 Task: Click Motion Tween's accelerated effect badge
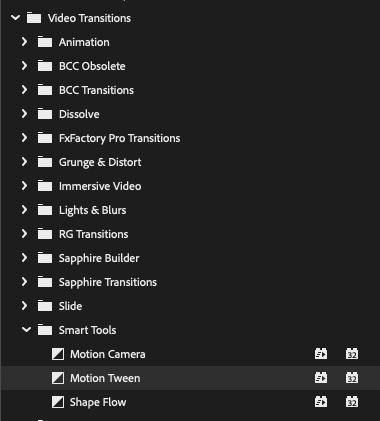coord(321,378)
